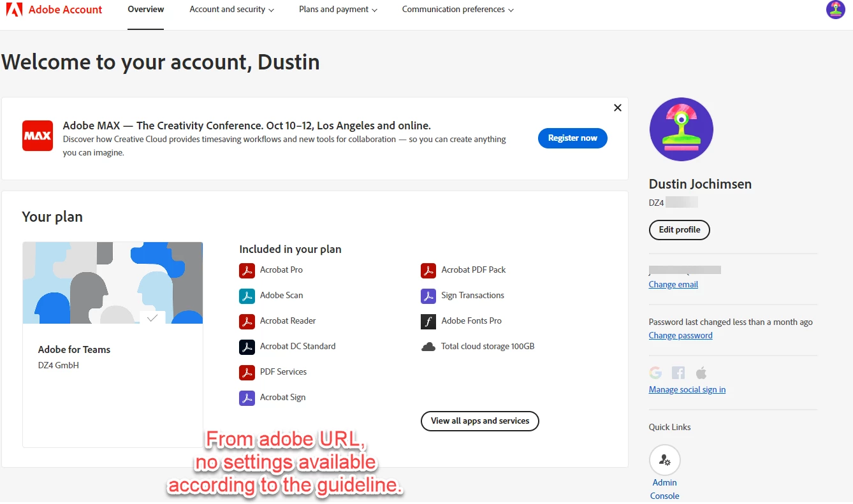Click the Adobe Scan app icon
This screenshot has width=853, height=504.
pos(247,296)
